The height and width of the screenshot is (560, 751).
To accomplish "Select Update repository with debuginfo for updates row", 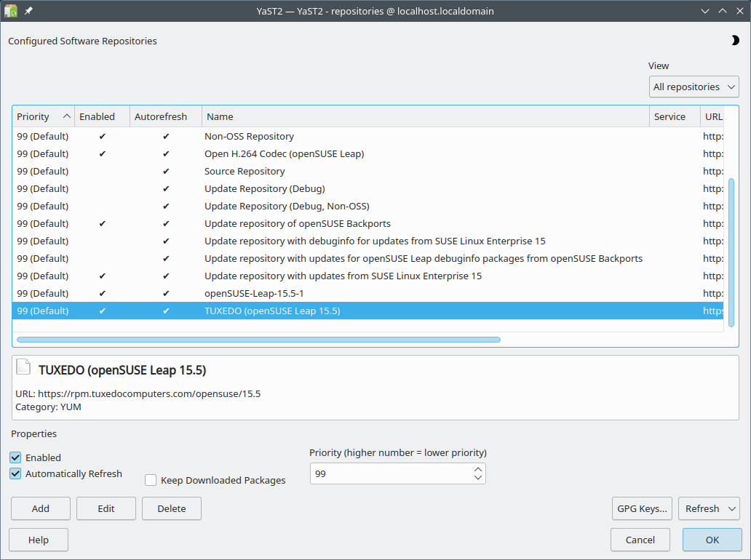I will (x=367, y=241).
